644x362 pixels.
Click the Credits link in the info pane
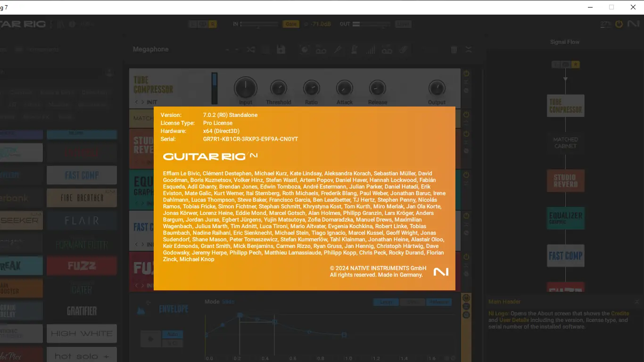click(620, 313)
